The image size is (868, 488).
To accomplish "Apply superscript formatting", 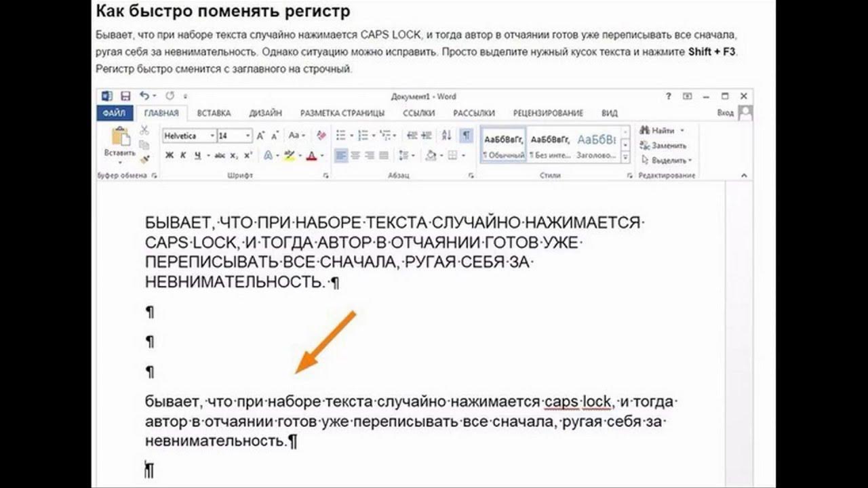I will pyautogui.click(x=248, y=156).
